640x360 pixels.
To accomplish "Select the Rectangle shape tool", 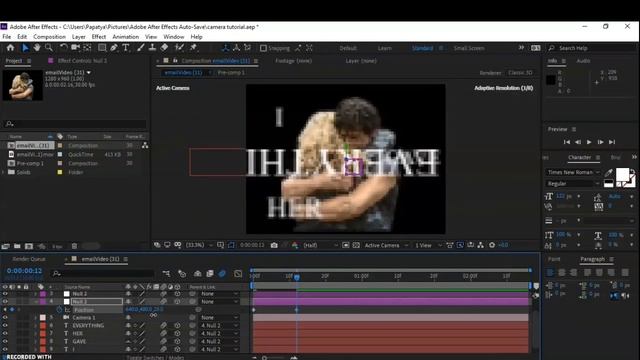I will click(x=102, y=48).
